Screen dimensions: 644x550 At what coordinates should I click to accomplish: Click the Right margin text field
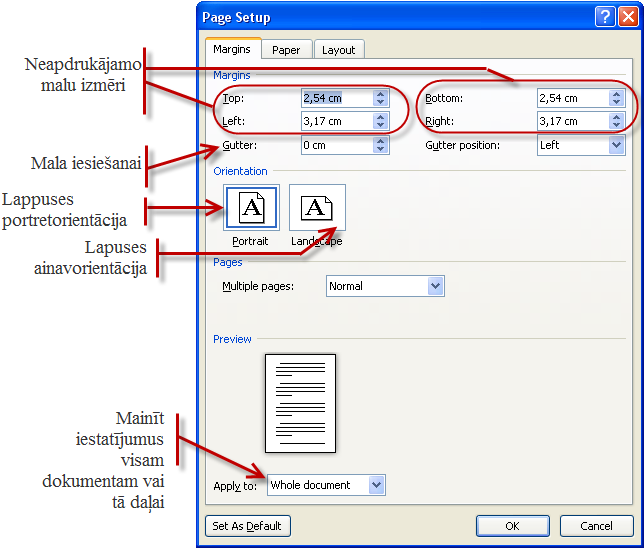[x=572, y=121]
